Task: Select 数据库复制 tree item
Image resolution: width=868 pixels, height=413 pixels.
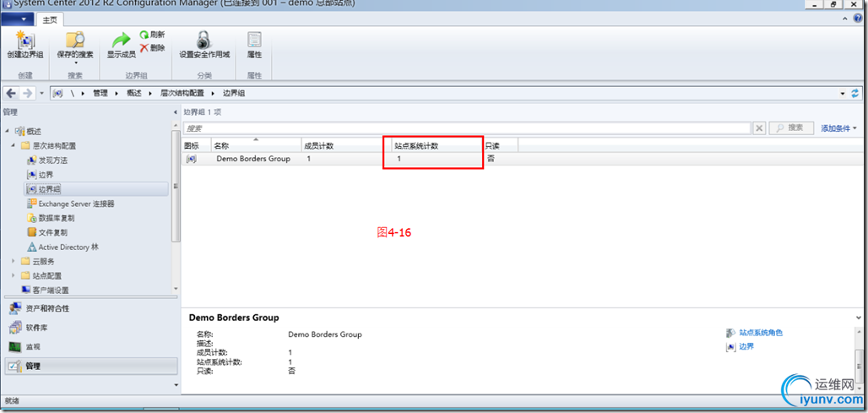Action: (x=51, y=218)
